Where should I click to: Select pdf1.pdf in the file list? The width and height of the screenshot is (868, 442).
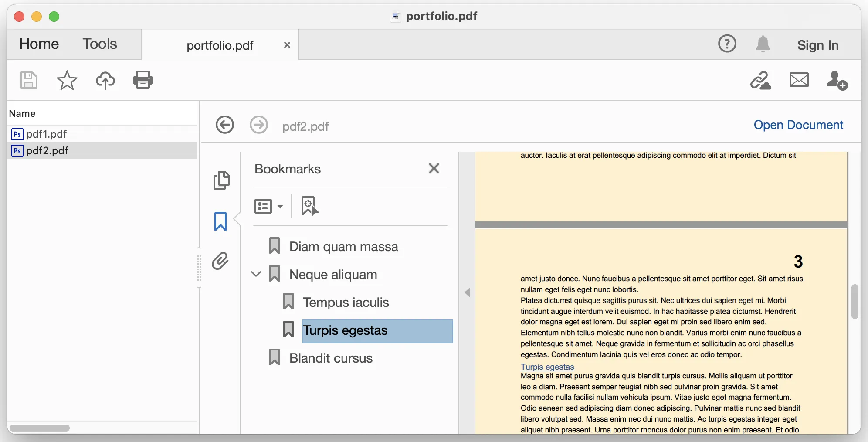pos(46,134)
